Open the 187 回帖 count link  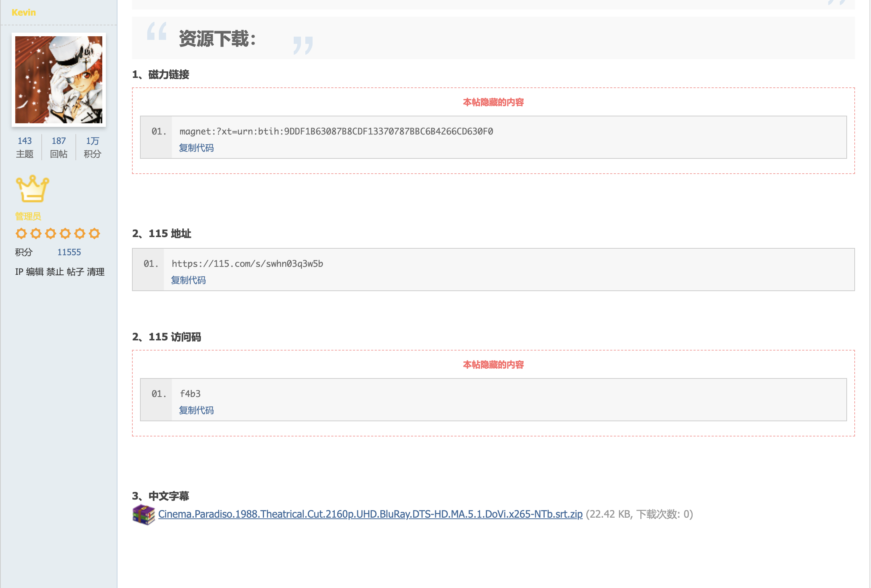coord(59,141)
